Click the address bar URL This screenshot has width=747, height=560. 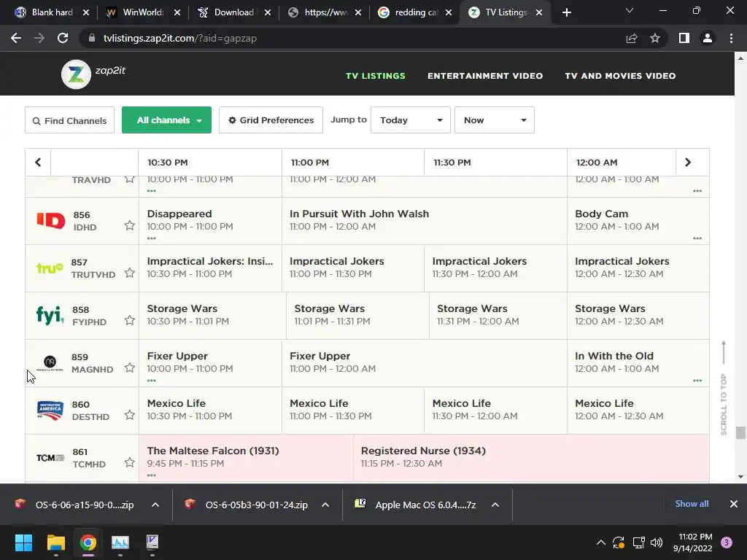coord(180,38)
